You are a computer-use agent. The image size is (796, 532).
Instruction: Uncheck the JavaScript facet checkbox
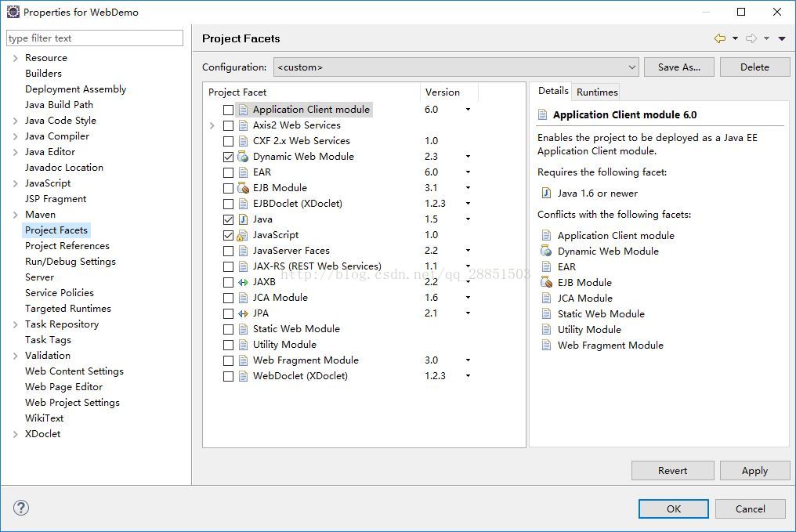point(229,236)
